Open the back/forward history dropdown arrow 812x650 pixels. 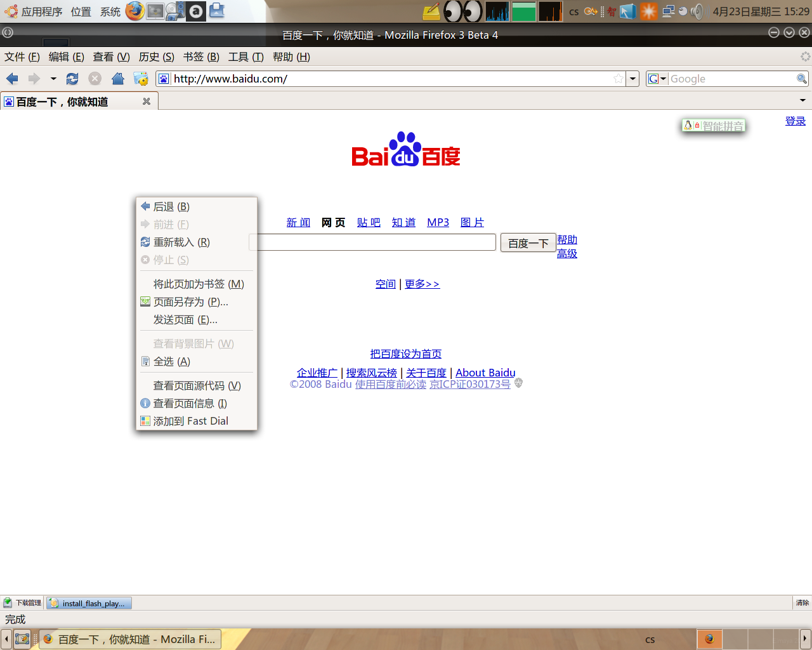tap(53, 79)
